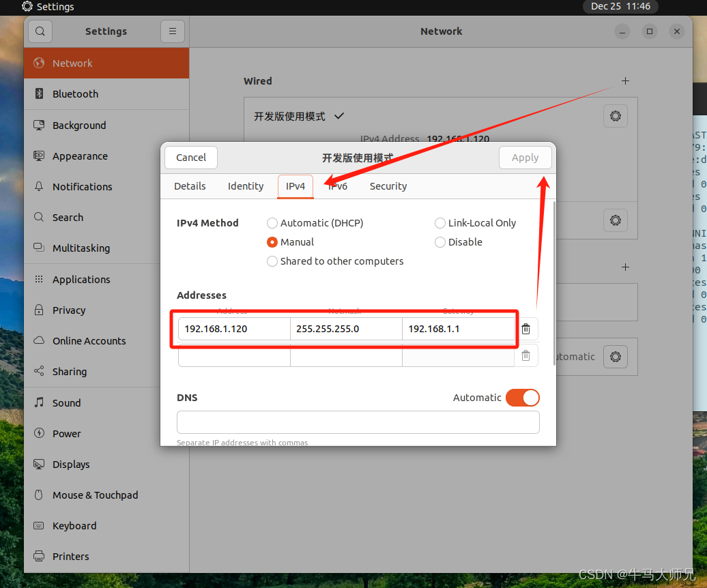707x588 pixels.
Task: Add a new Wired connection via plus icon
Action: pos(625,80)
